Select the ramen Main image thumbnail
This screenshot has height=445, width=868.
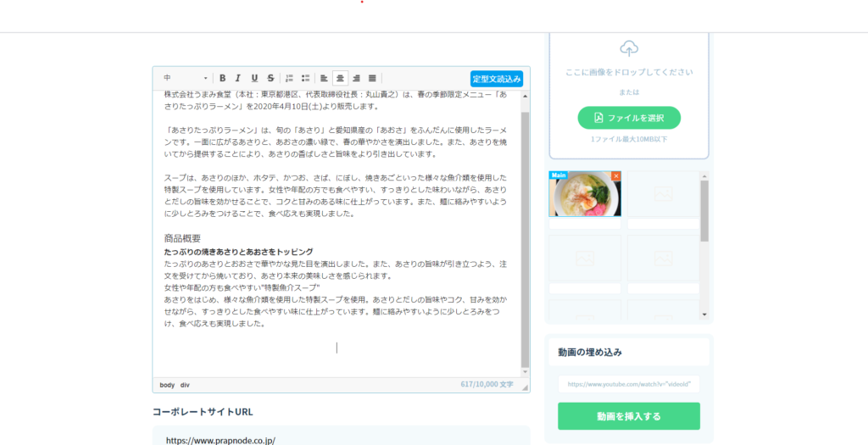click(x=585, y=195)
